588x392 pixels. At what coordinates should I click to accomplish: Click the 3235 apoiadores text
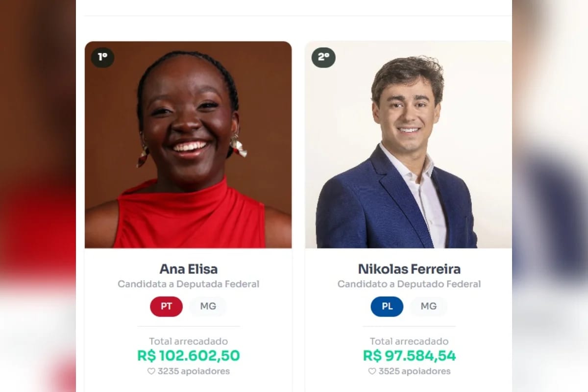[x=194, y=371]
